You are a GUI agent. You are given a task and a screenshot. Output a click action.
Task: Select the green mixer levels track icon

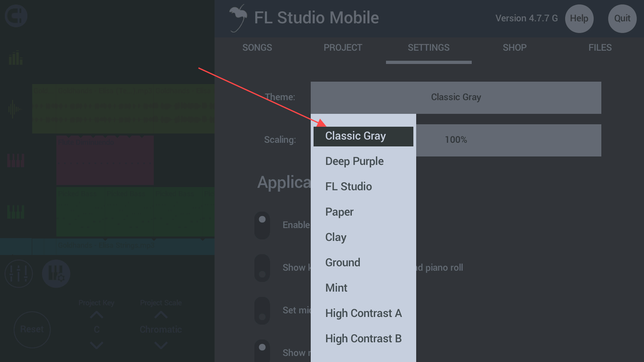pyautogui.click(x=16, y=58)
